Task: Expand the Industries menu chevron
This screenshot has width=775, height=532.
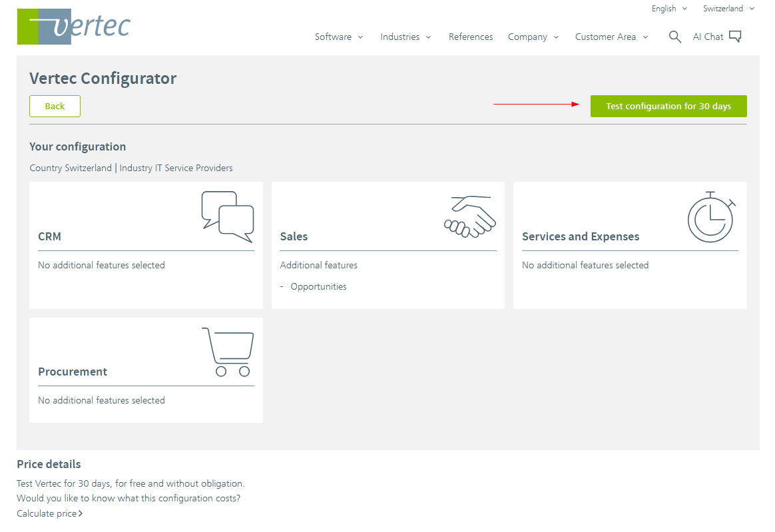Action: (x=429, y=37)
